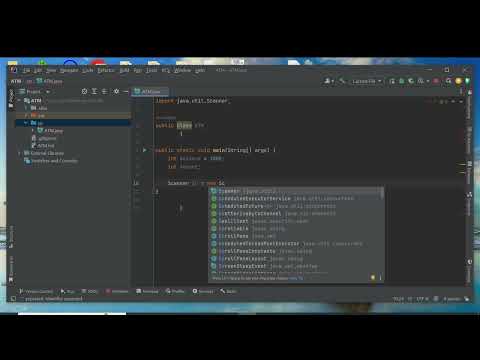The width and height of the screenshot is (480, 360).
Task: Select ScheduledThreadPoolExecutor completion suggestion
Action: 295,244
